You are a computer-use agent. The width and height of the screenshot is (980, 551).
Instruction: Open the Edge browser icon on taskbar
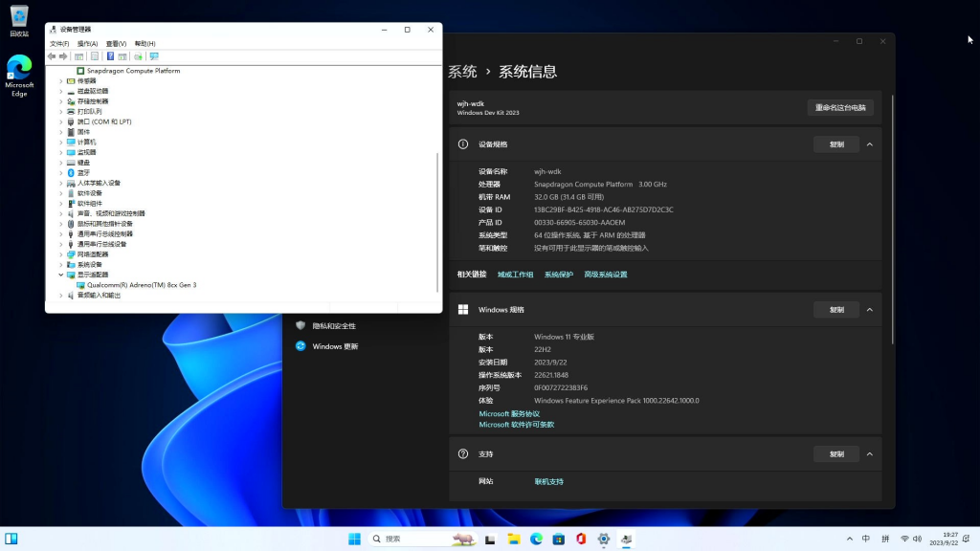click(536, 539)
